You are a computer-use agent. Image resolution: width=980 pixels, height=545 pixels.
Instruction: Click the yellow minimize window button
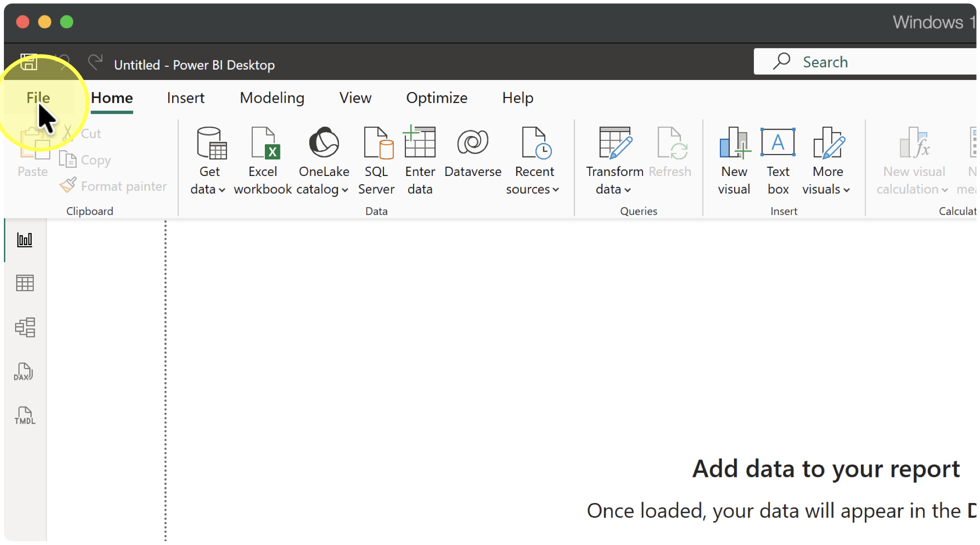point(44,22)
